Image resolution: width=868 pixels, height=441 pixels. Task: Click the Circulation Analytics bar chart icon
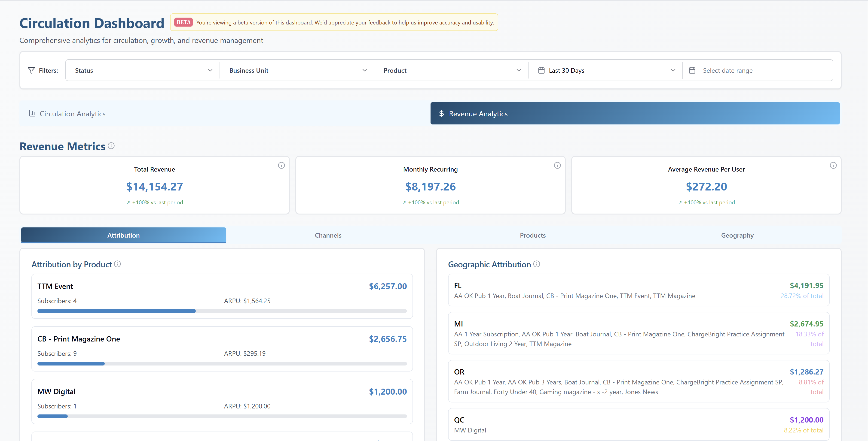click(32, 113)
